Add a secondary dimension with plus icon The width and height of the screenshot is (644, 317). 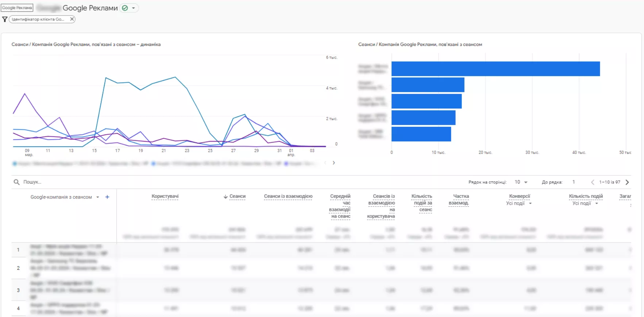(x=107, y=197)
